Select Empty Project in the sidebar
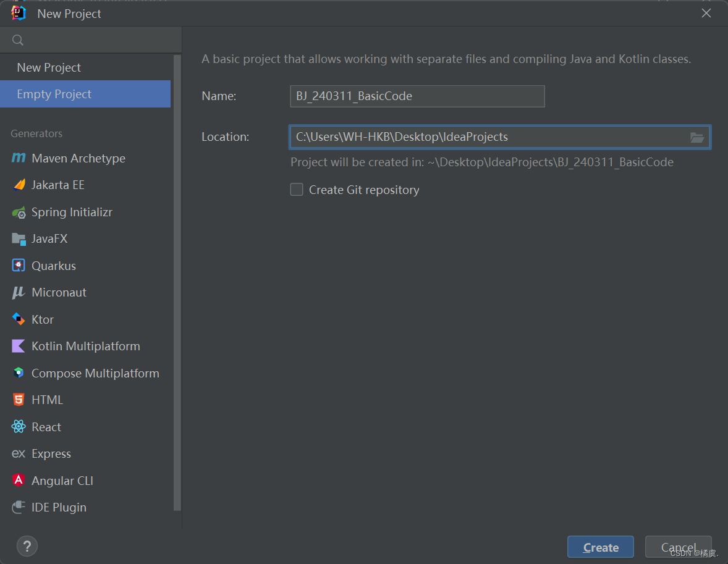Screen dimensions: 728x564 [86, 94]
